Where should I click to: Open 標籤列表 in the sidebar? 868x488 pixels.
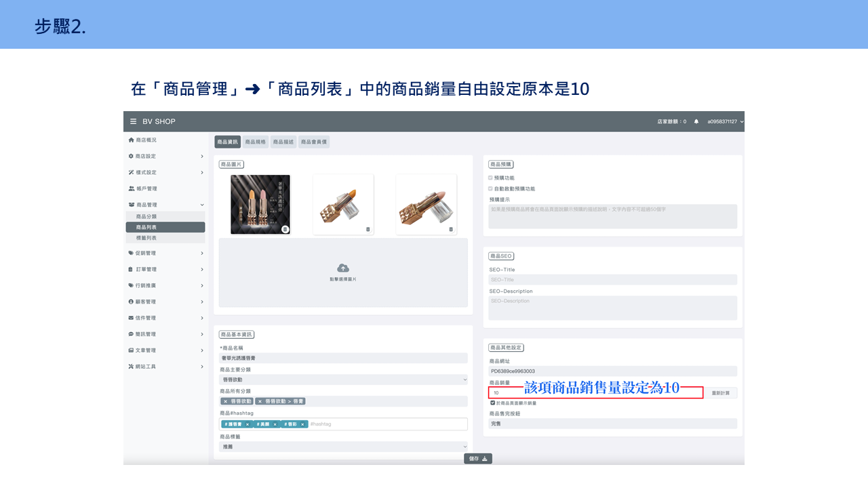click(165, 238)
